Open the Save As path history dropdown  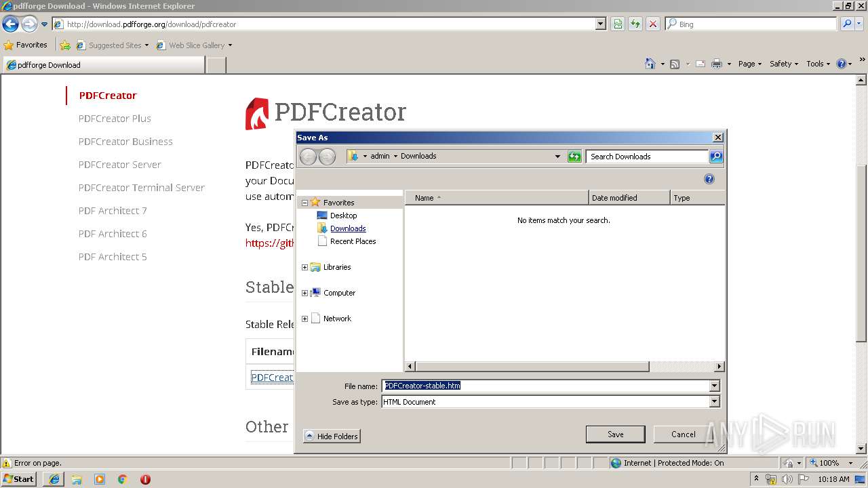[557, 157]
